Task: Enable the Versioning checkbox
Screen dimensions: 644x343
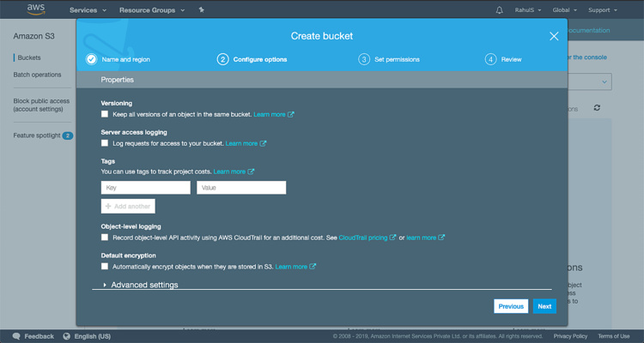Action: 105,114
